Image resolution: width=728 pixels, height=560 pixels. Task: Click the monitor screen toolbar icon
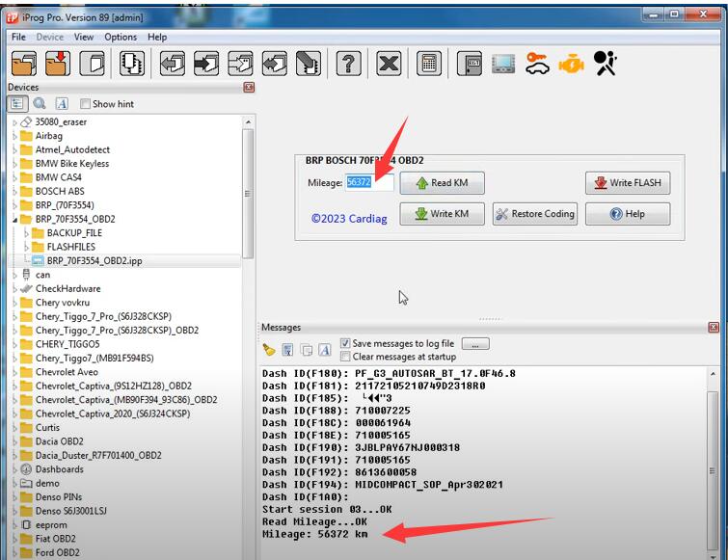pos(503,64)
